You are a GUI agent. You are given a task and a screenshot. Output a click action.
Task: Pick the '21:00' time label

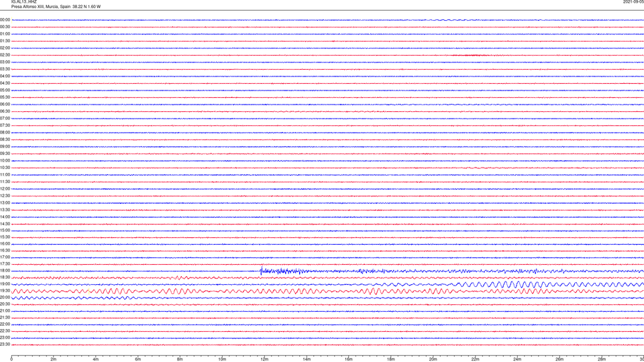click(5, 310)
